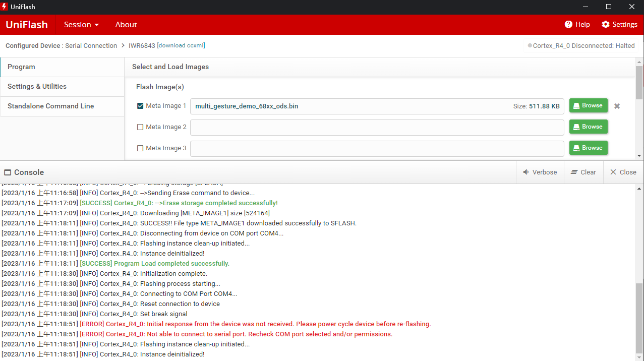Close the Console panel
The width and height of the screenshot is (644, 361).
click(623, 172)
